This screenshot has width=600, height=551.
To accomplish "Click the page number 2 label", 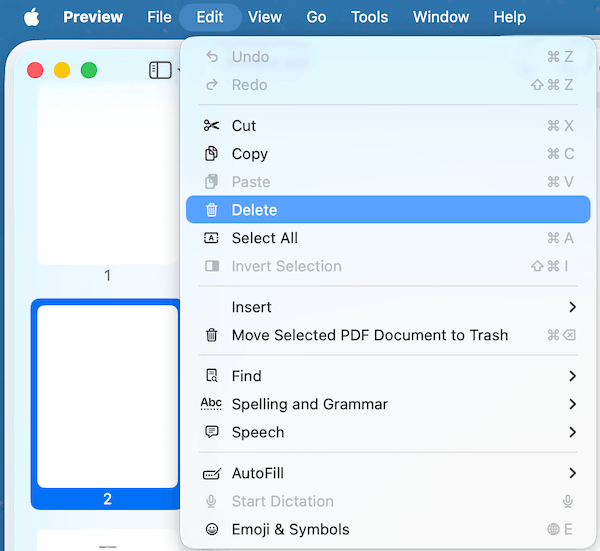I will pyautogui.click(x=108, y=499).
